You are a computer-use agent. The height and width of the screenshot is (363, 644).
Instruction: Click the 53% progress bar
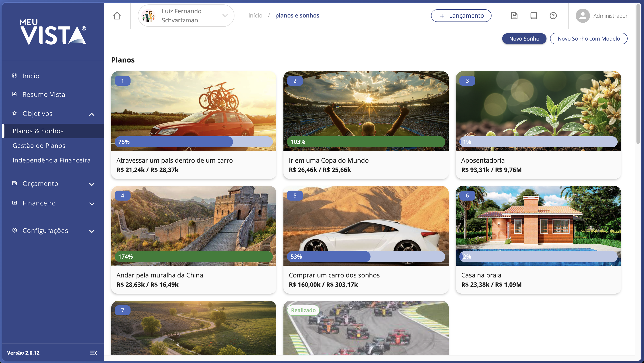point(365,256)
